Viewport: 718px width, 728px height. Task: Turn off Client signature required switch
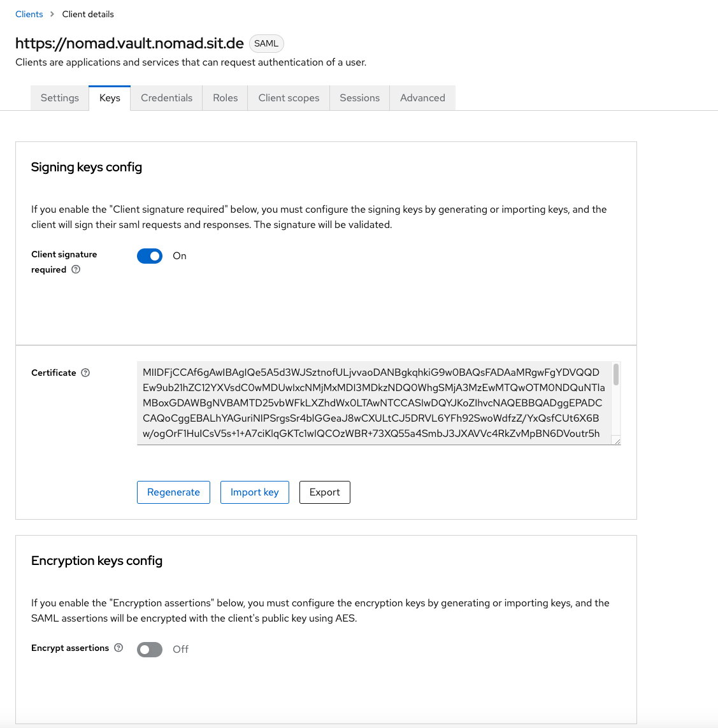(150, 256)
